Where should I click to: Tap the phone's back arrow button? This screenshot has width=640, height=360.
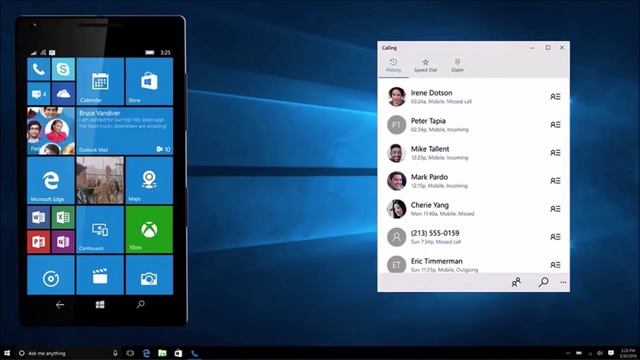pyautogui.click(x=60, y=304)
